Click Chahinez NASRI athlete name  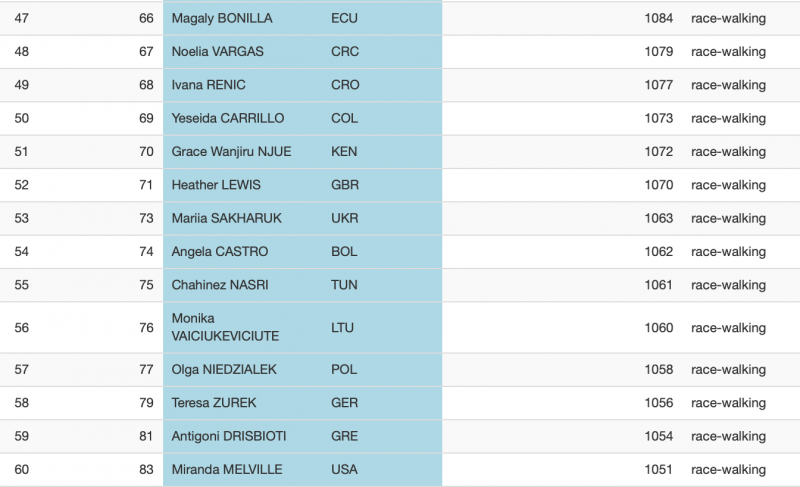(x=220, y=285)
